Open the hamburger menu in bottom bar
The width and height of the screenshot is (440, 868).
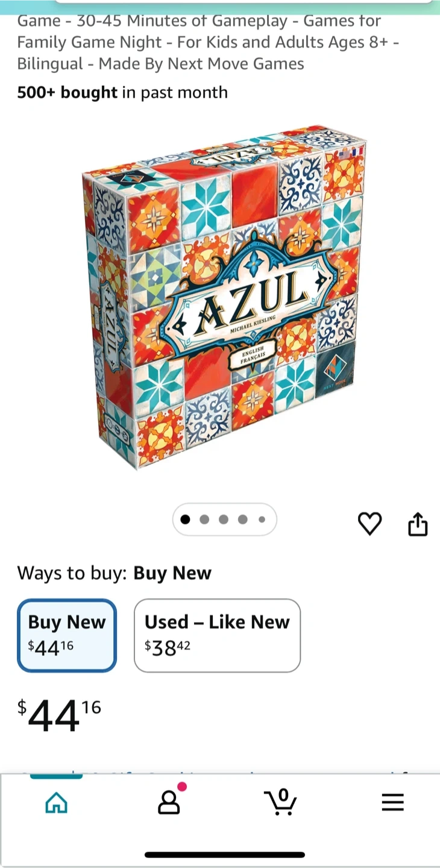coord(392,802)
